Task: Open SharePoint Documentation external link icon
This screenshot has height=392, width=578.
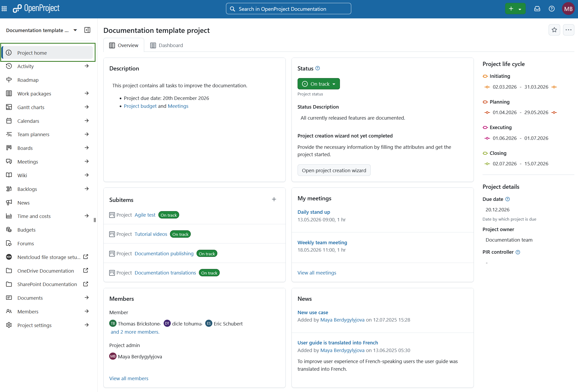Action: click(x=86, y=284)
